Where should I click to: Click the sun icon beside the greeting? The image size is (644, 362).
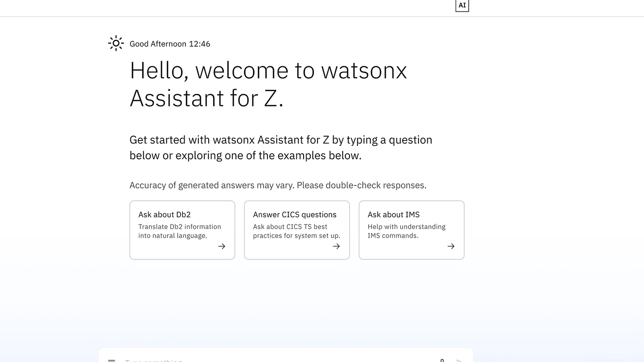click(116, 43)
